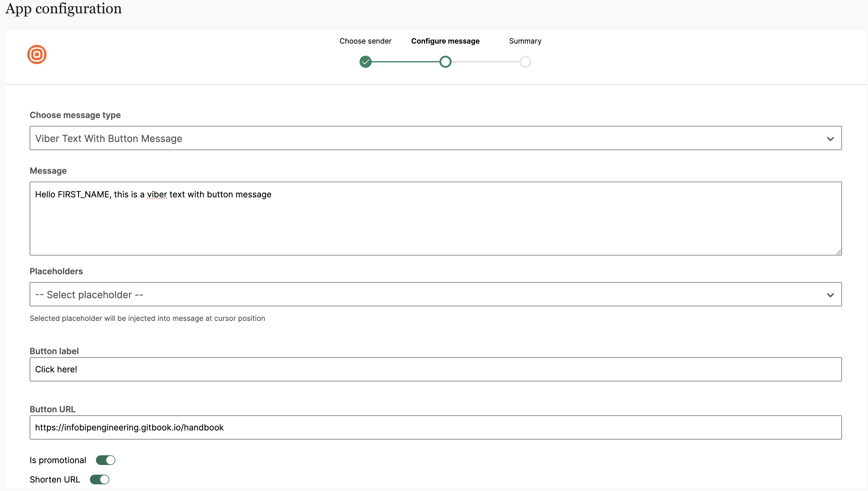The image size is (868, 491).
Task: Toggle the Shorten URL switch
Action: coord(100,479)
